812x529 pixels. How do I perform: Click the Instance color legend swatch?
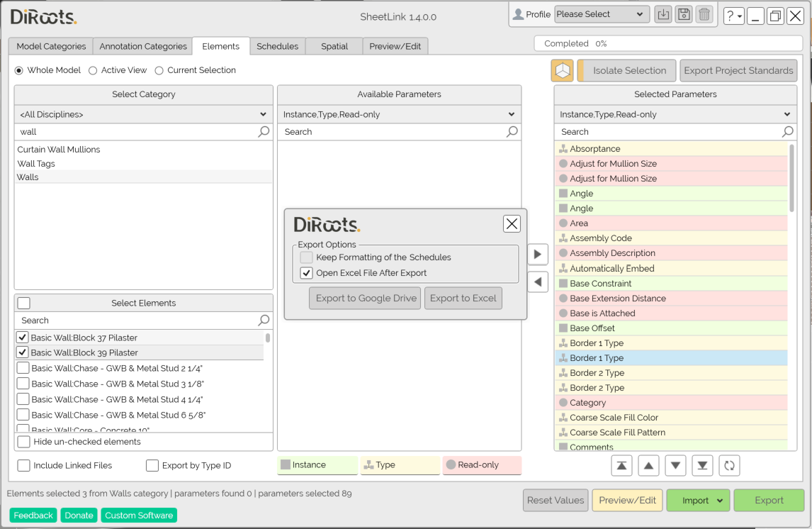click(286, 465)
